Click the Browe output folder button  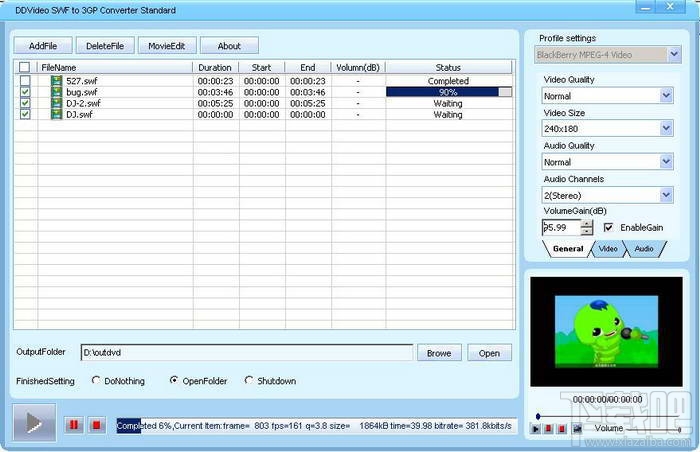pyautogui.click(x=439, y=353)
